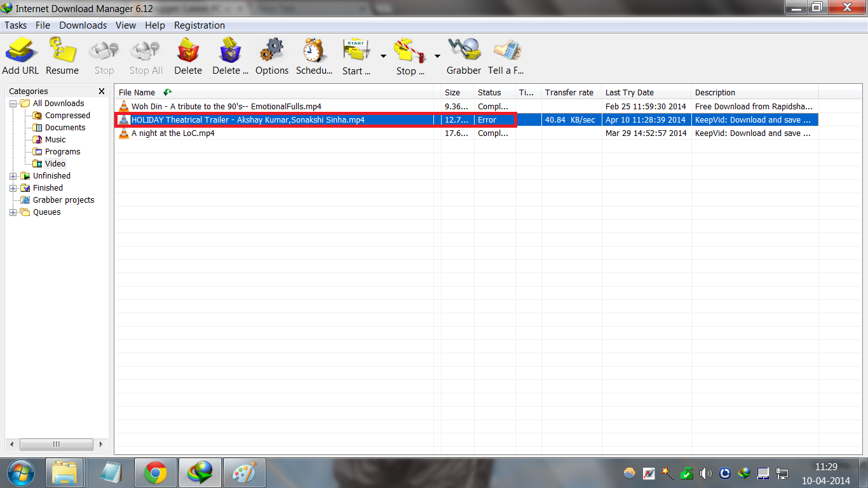Select the Programs category

[62, 152]
